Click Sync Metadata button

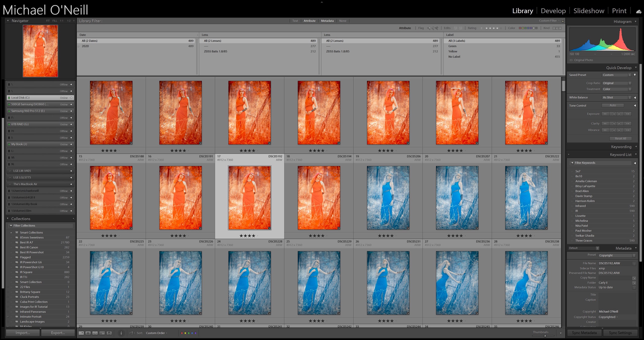[x=584, y=333]
